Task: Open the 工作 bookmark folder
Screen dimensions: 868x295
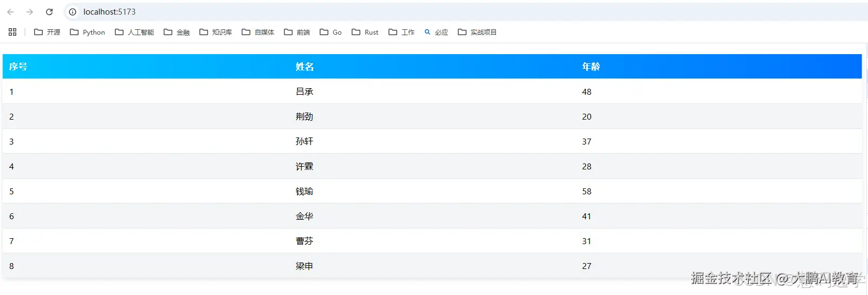Action: click(401, 32)
